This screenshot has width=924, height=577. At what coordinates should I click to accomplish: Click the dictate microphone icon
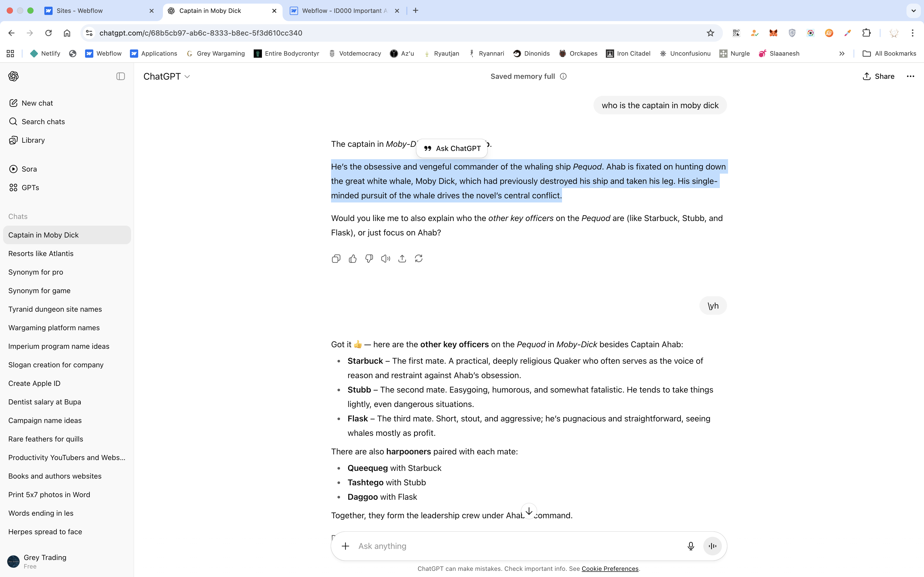[690, 546]
